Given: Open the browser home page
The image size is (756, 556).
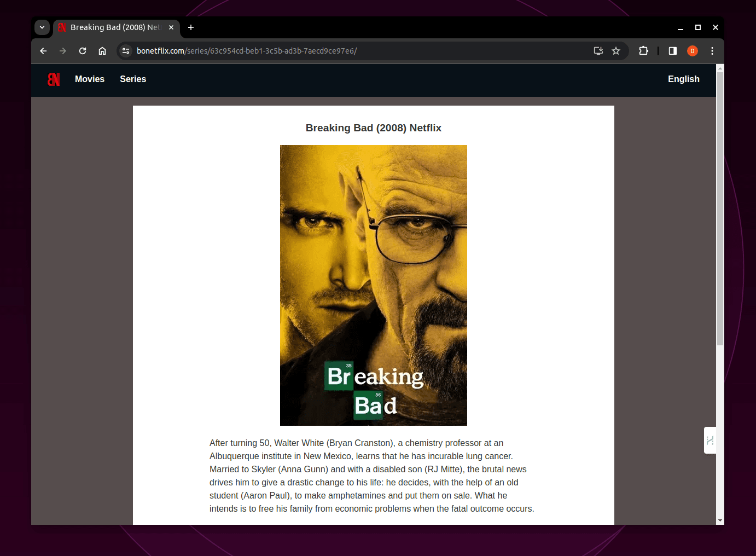Looking at the screenshot, I should click(x=102, y=51).
